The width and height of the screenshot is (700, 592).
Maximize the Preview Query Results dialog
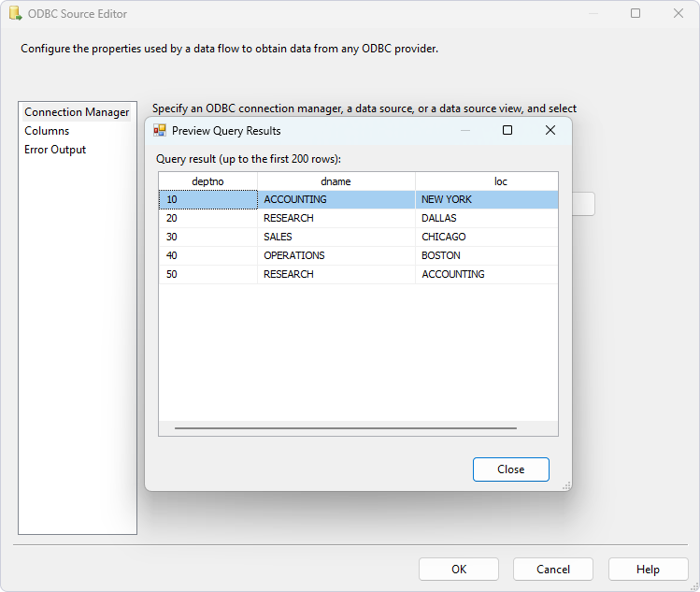coord(507,131)
